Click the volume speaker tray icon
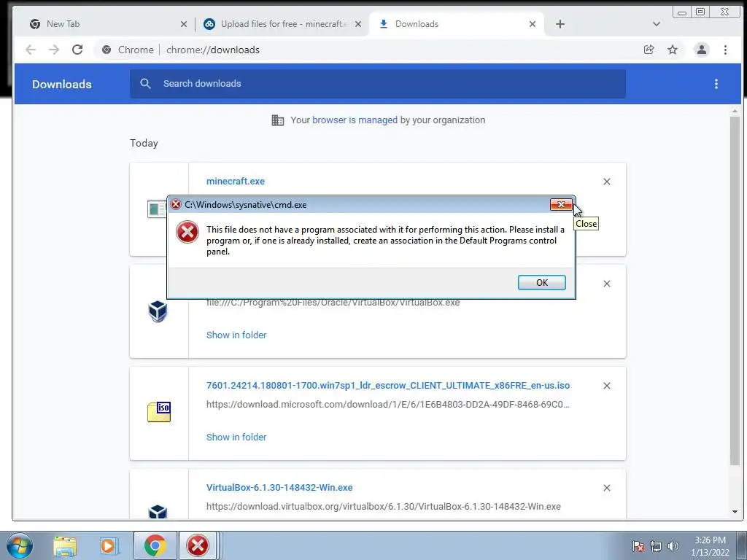 coord(673,546)
